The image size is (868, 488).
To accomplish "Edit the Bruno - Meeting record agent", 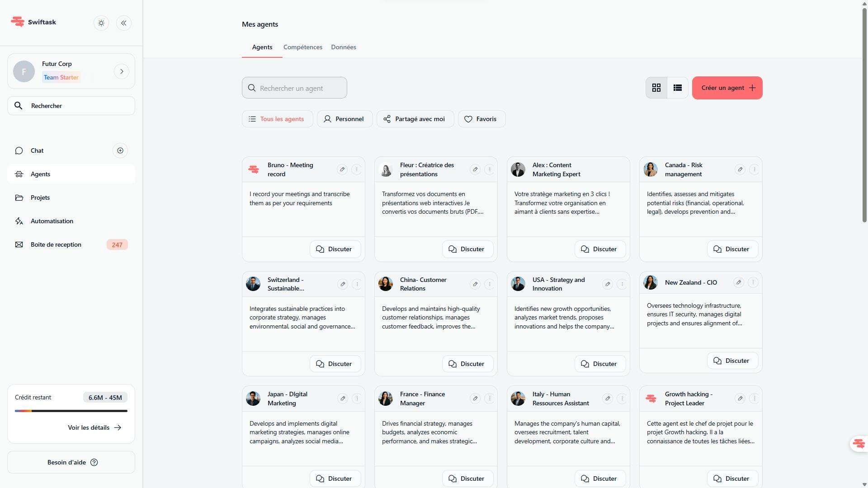I will coord(343,169).
